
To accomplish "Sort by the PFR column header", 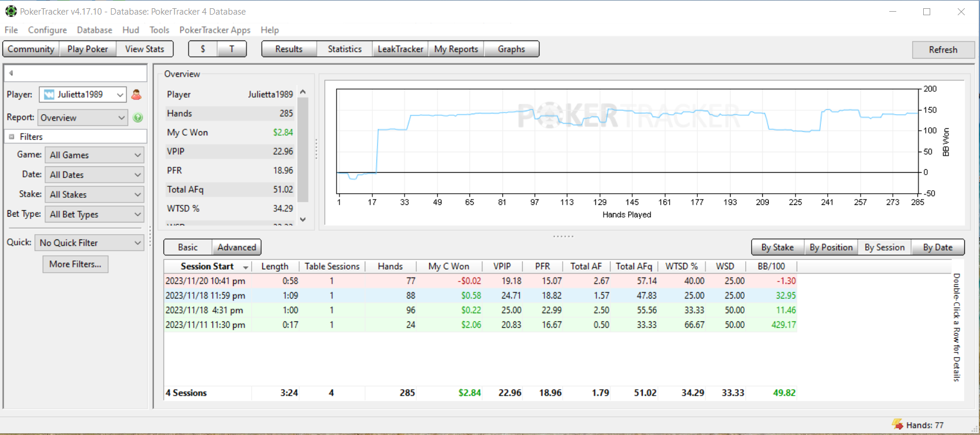I will 543,266.
